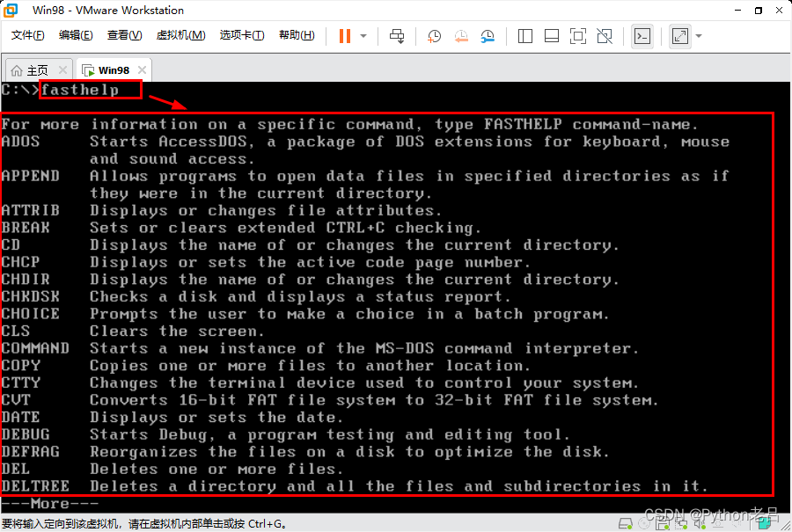Click the CHKDSK command line
The width and height of the screenshot is (792, 532).
pos(255,296)
